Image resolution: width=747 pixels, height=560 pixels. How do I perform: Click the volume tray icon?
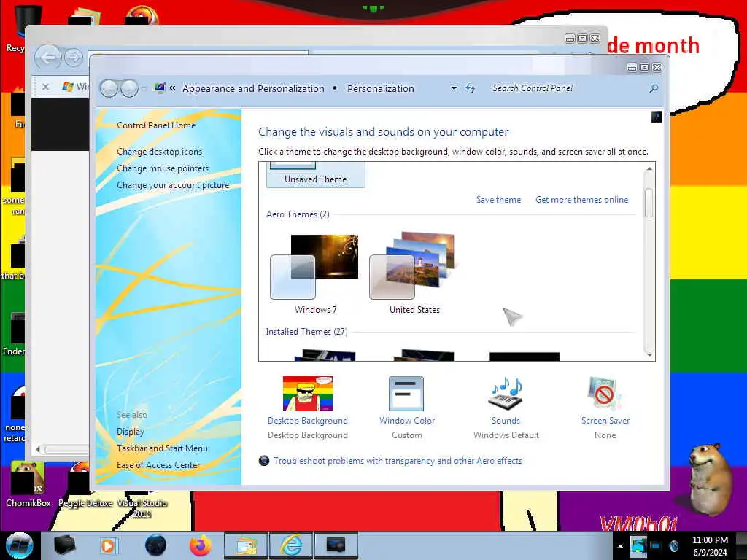pos(673,545)
